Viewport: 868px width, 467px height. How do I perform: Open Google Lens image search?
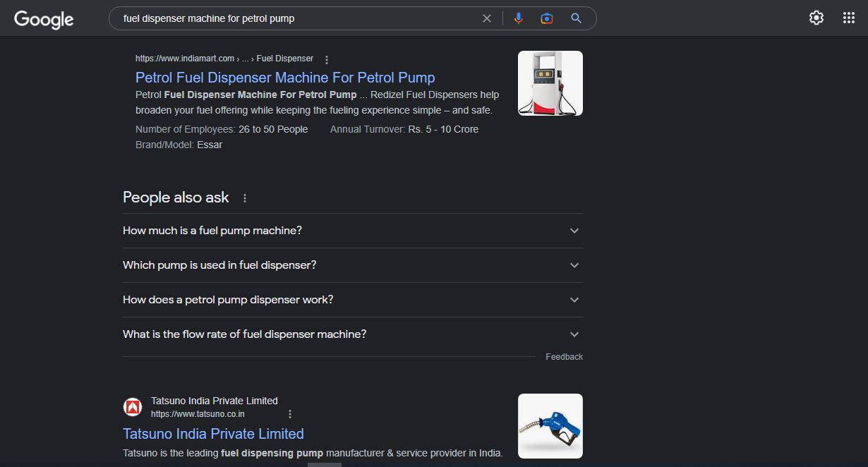coord(547,18)
